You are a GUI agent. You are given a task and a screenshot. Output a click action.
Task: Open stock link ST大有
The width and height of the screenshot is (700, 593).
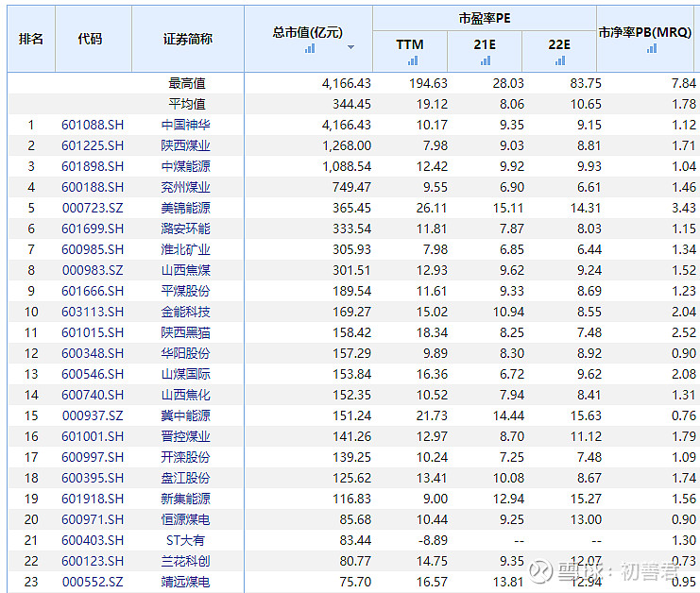click(186, 540)
